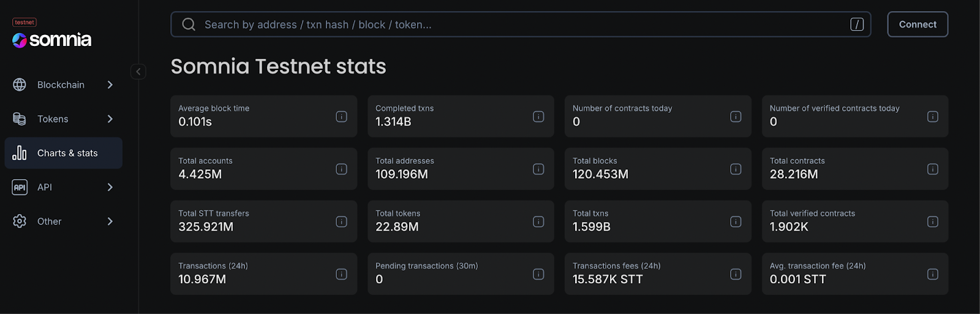Click info icon for Number of contracts today
980x314 pixels.
tap(736, 117)
